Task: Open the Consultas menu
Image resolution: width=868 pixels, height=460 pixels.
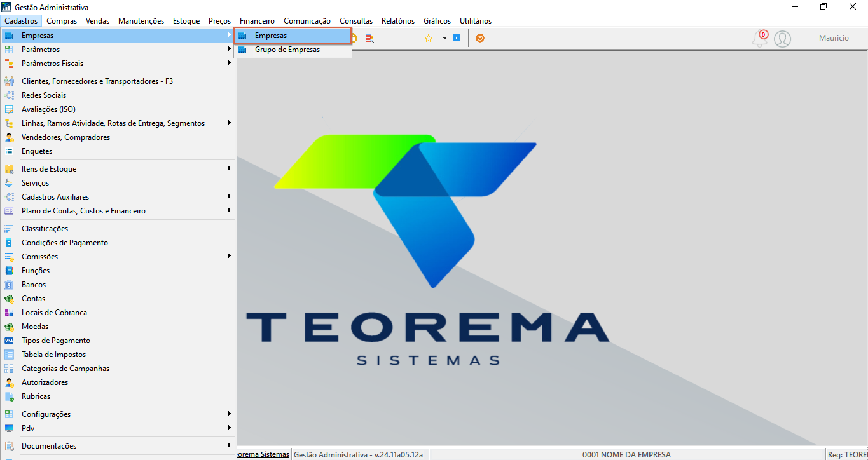Action: click(x=356, y=21)
